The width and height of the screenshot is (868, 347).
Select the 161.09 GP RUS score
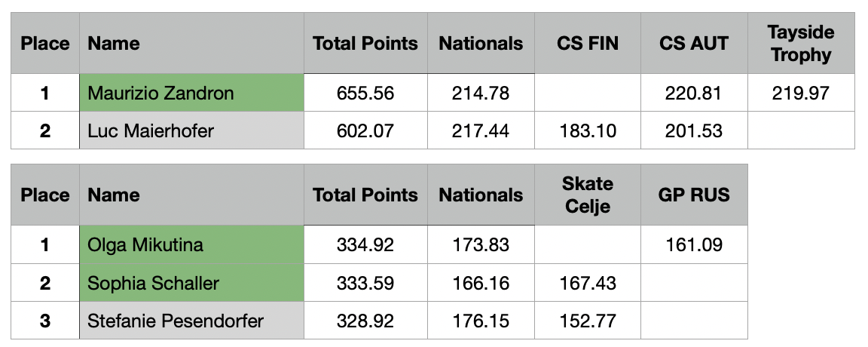(x=694, y=244)
